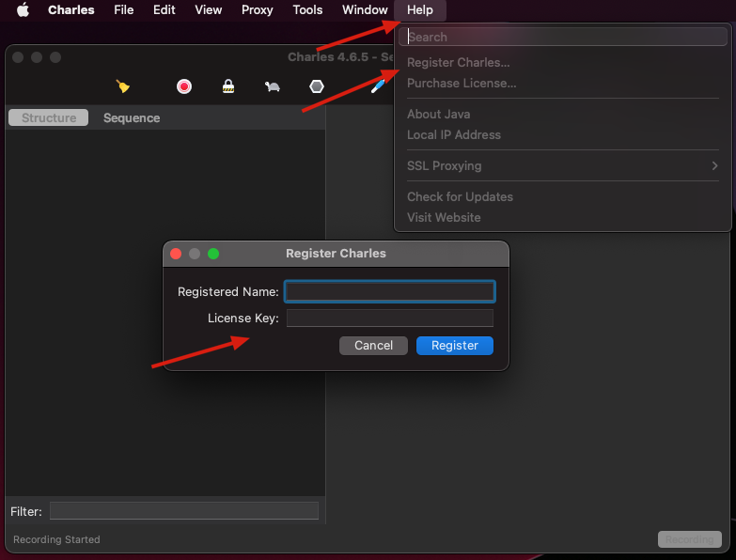
Task: Toggle the red Record button in toolbar
Action: click(x=184, y=86)
